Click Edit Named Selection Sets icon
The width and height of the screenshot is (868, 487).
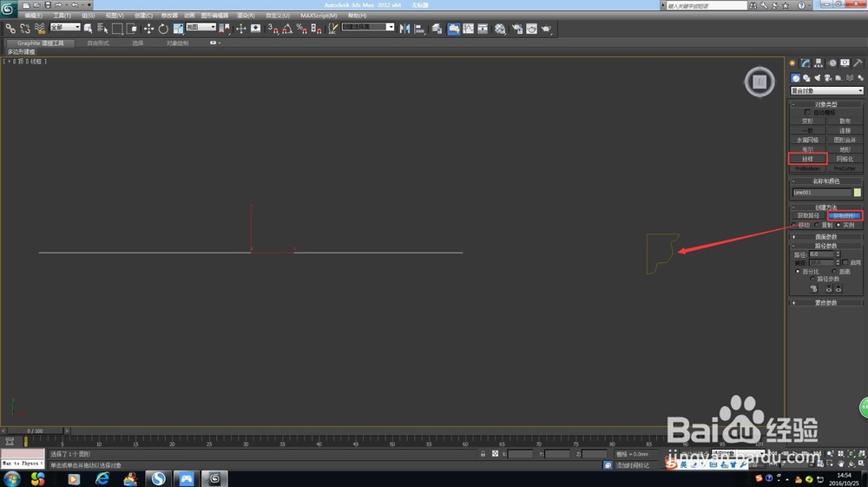[332, 29]
